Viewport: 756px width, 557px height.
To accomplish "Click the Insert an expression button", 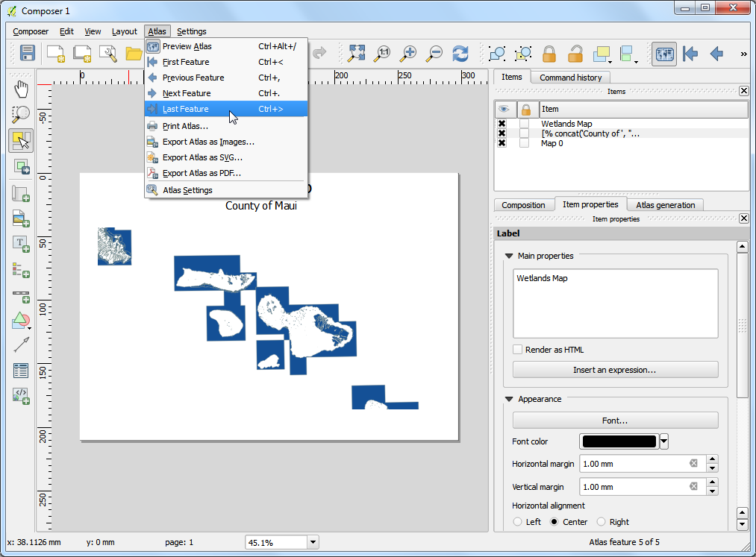I will (x=615, y=370).
